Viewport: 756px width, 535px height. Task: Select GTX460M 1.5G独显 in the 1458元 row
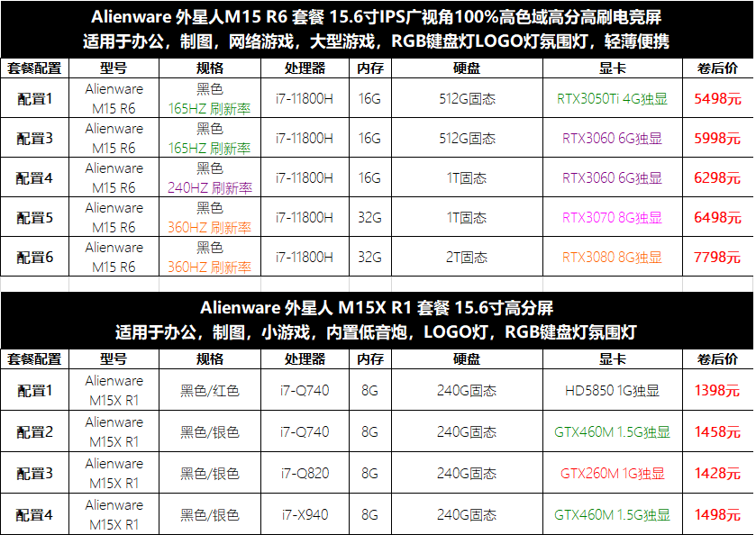click(613, 431)
